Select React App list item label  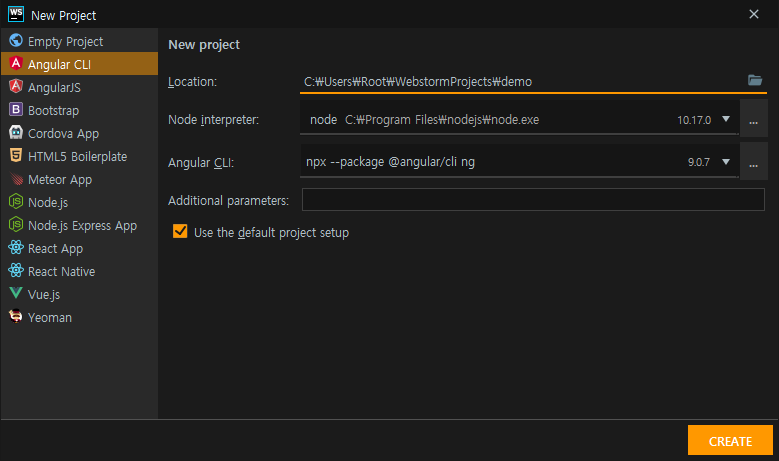[x=55, y=248]
